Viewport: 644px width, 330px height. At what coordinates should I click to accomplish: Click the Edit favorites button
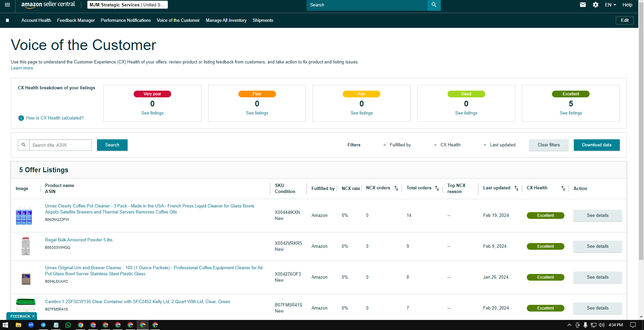(x=625, y=20)
